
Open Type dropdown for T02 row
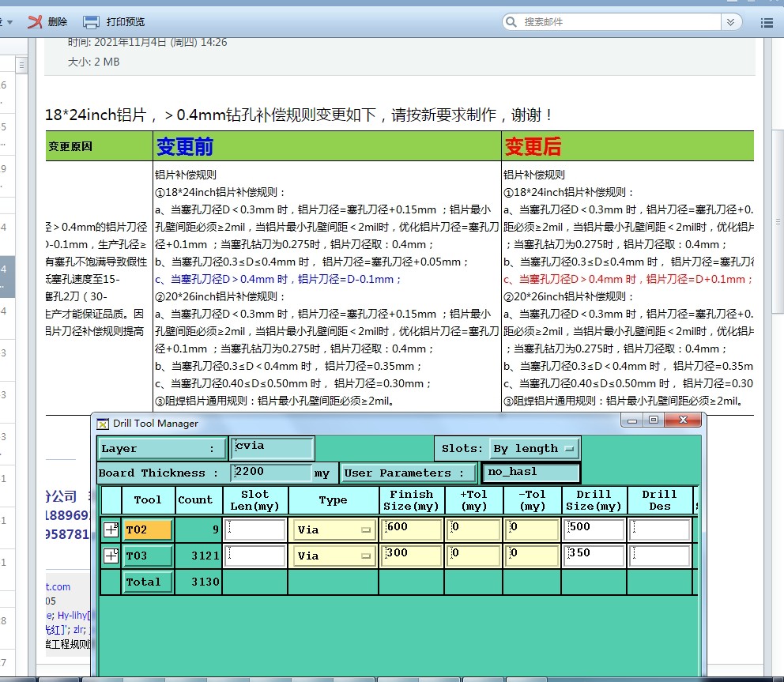click(334, 529)
